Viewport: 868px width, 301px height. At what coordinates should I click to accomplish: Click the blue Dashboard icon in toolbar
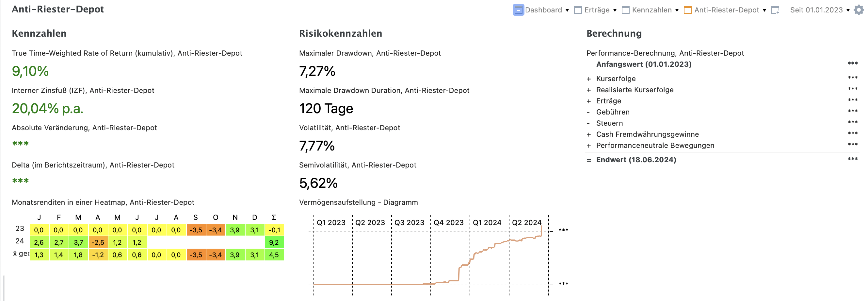coord(518,10)
